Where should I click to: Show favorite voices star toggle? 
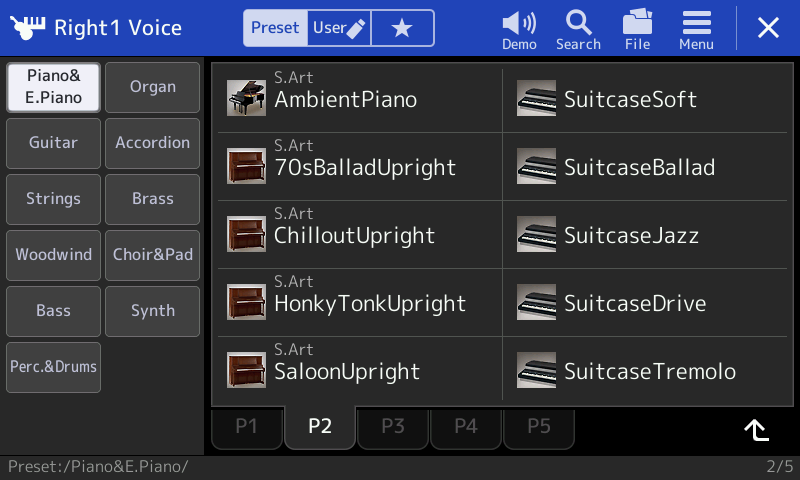[x=402, y=28]
